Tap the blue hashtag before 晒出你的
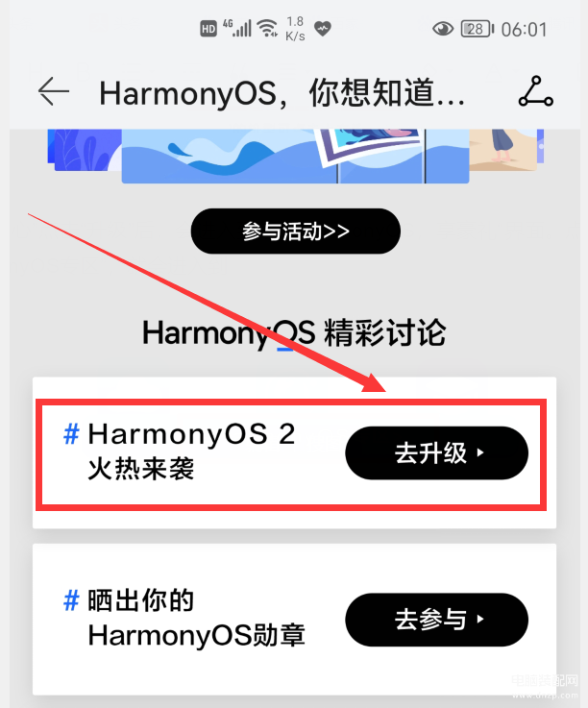The image size is (588, 708). coord(71,600)
